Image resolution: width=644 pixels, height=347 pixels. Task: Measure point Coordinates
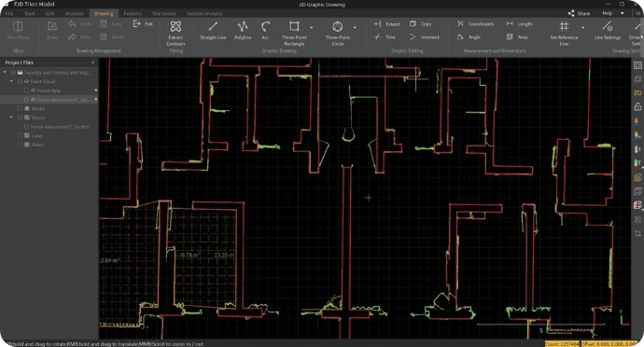476,24
